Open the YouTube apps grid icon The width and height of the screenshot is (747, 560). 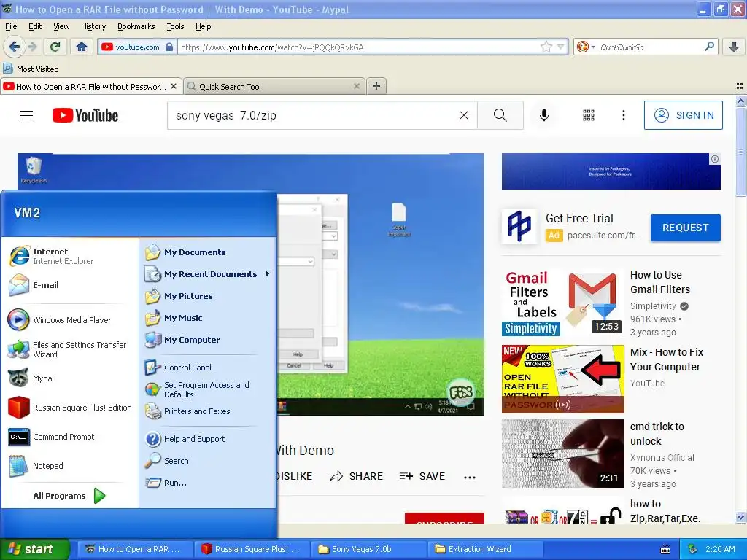click(x=589, y=115)
